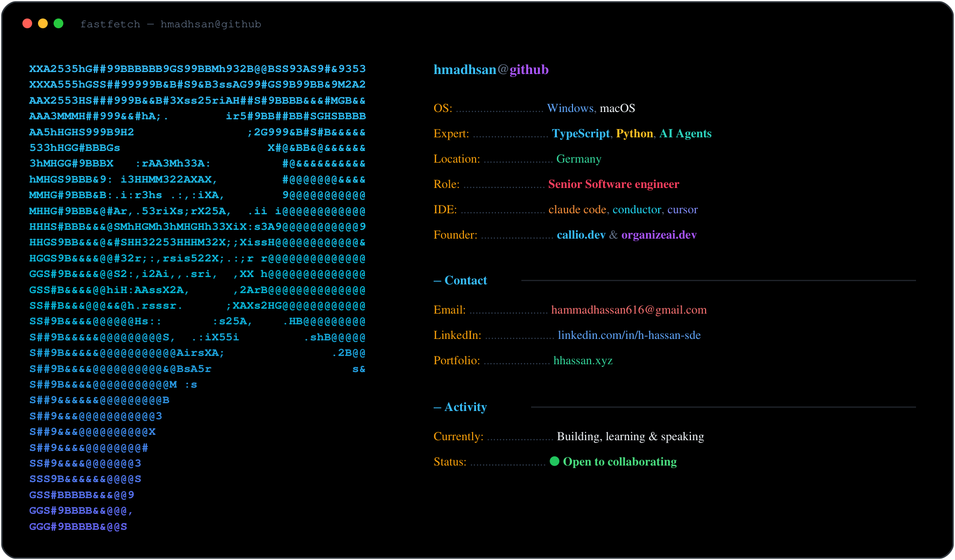This screenshot has width=955, height=560.
Task: Click the 'Windows' OS value
Action: (x=570, y=108)
